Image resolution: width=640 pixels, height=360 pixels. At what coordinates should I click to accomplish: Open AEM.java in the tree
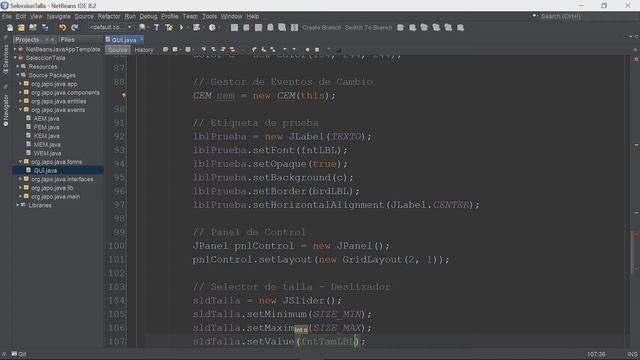tap(46, 118)
